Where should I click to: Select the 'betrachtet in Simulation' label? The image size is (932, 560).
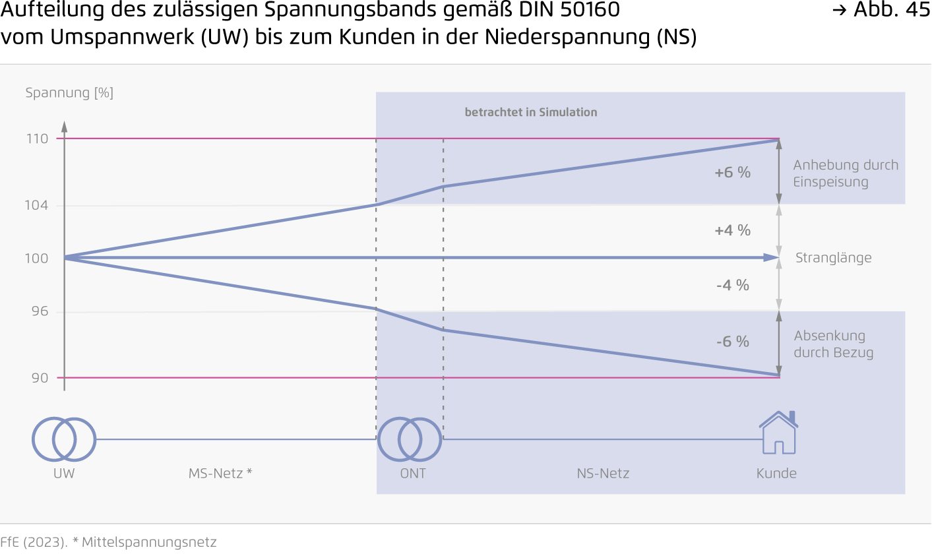531,112
